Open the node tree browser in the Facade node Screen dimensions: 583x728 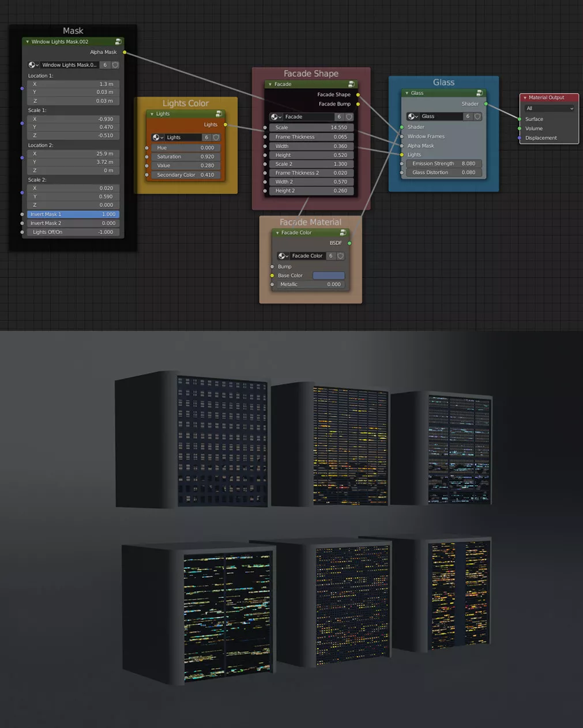coord(276,117)
